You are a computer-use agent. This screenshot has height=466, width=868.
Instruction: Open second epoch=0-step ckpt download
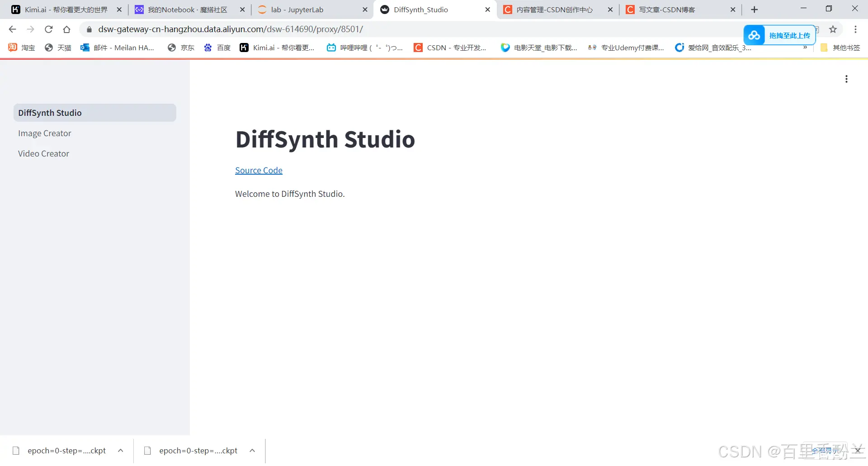point(191,451)
